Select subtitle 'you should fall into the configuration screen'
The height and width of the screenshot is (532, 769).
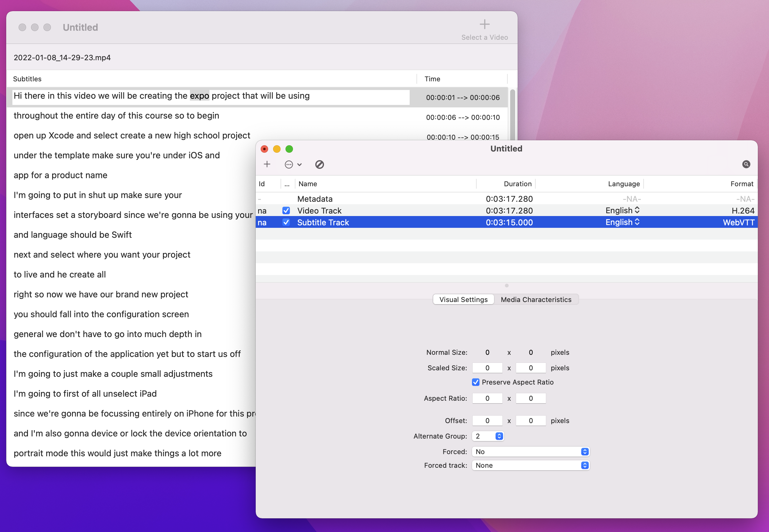[x=101, y=314]
